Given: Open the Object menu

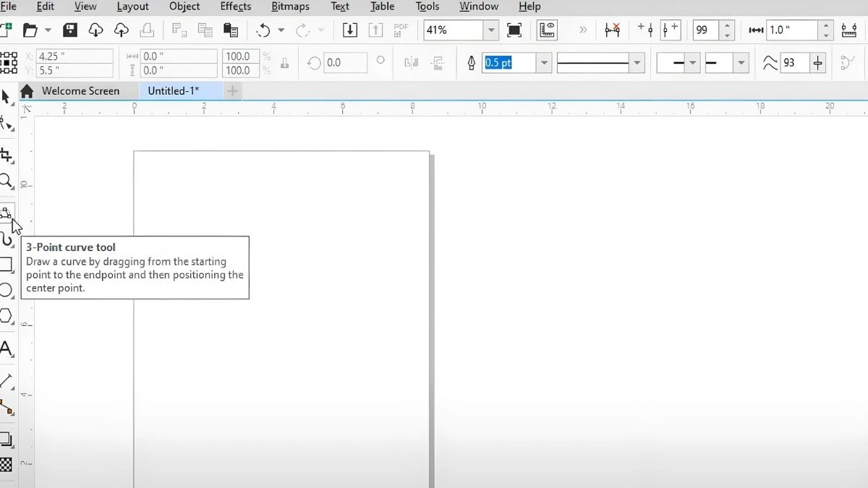Looking at the screenshot, I should pyautogui.click(x=184, y=7).
